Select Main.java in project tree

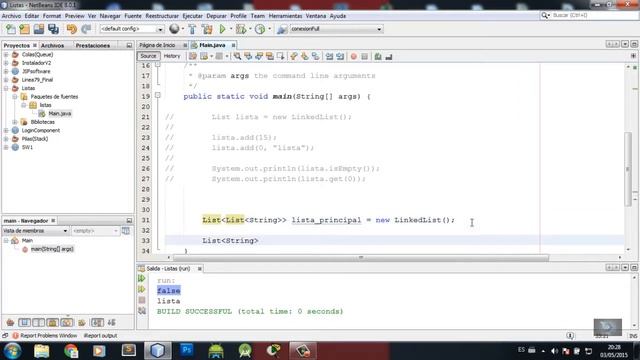coord(60,113)
